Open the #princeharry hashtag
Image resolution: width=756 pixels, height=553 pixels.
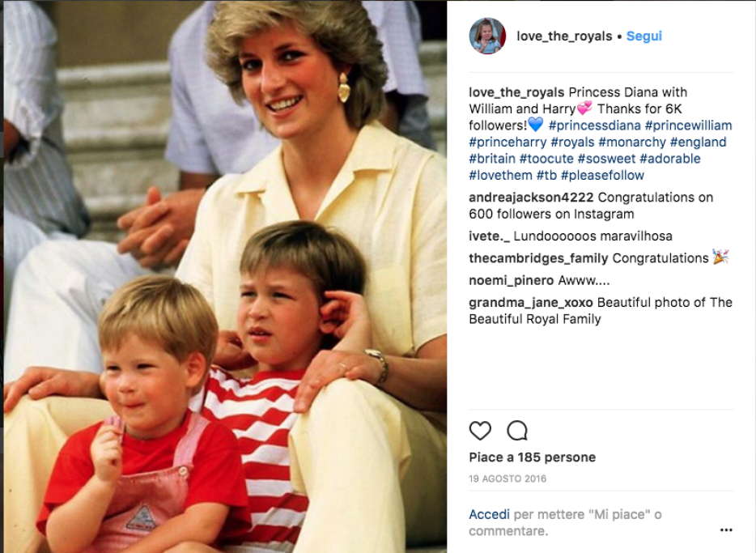click(x=508, y=143)
